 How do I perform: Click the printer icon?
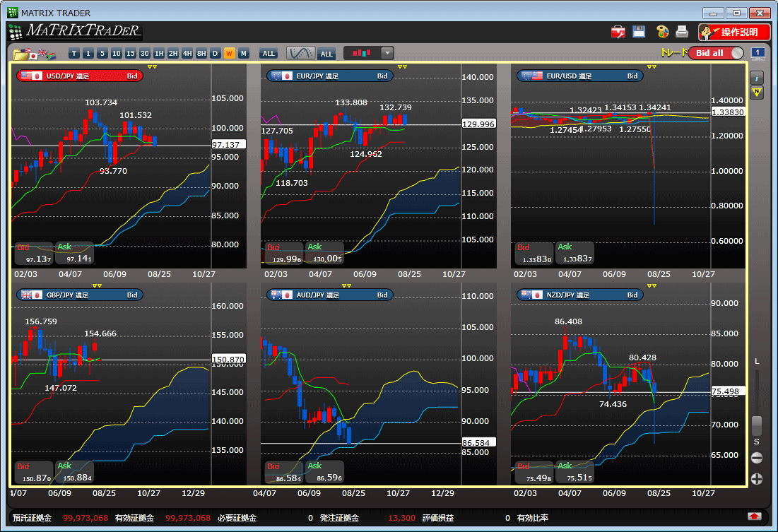pos(682,32)
